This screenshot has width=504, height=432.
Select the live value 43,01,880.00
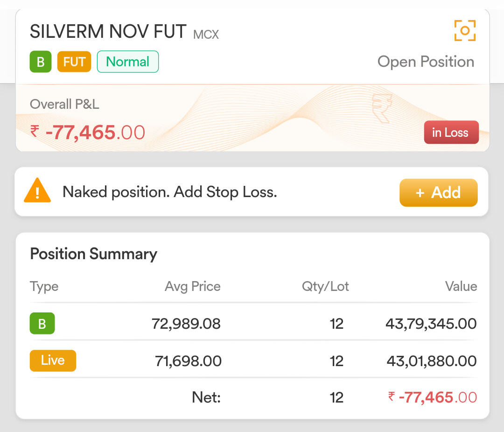click(x=432, y=361)
